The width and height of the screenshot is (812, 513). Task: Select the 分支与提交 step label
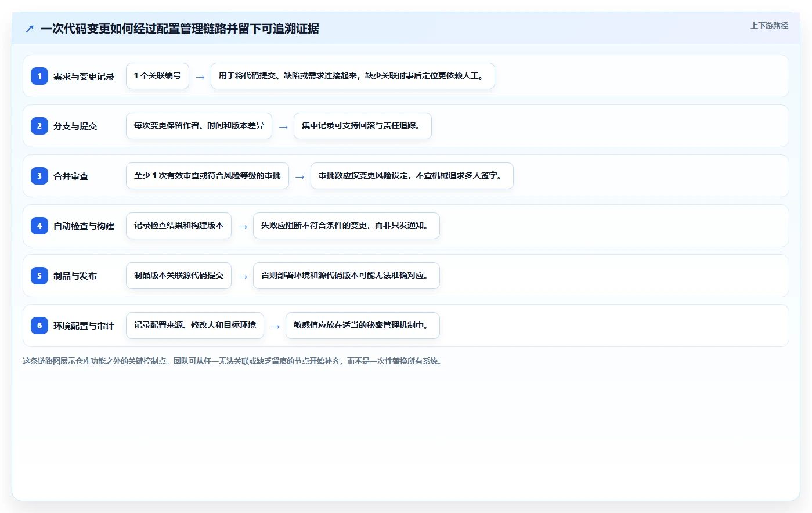pos(75,126)
